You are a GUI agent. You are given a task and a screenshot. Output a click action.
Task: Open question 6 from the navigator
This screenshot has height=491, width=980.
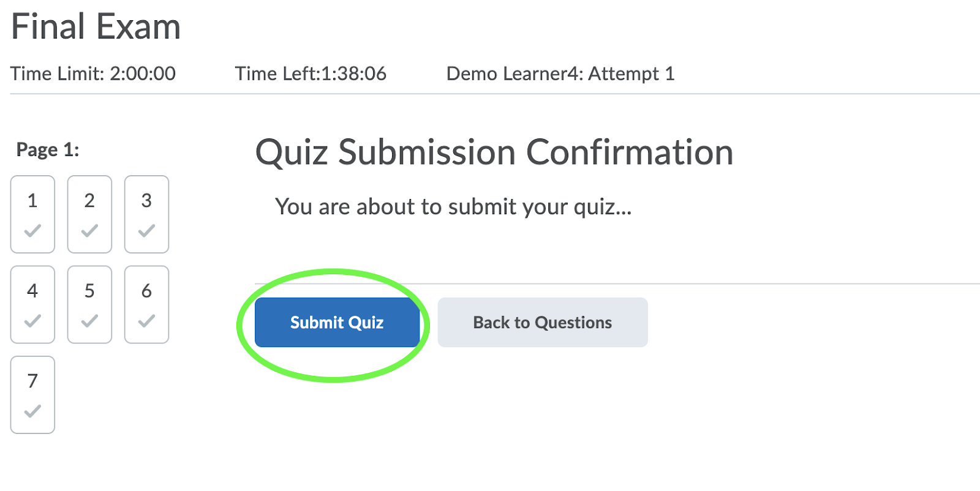pyautogui.click(x=146, y=304)
